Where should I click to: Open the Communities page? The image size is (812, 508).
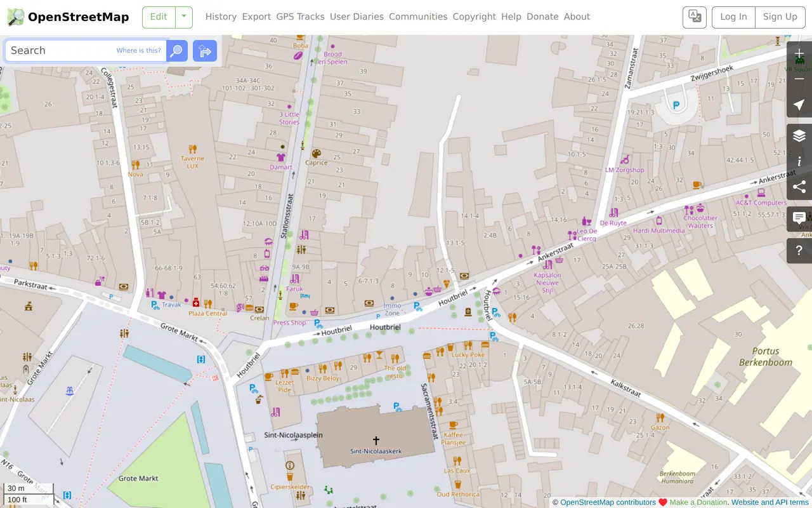point(418,17)
